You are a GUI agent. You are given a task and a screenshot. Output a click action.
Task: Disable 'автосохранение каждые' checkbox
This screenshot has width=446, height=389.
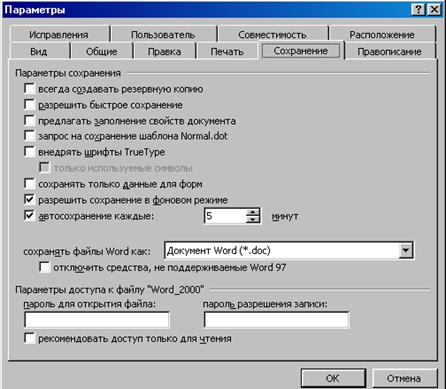coord(29,215)
